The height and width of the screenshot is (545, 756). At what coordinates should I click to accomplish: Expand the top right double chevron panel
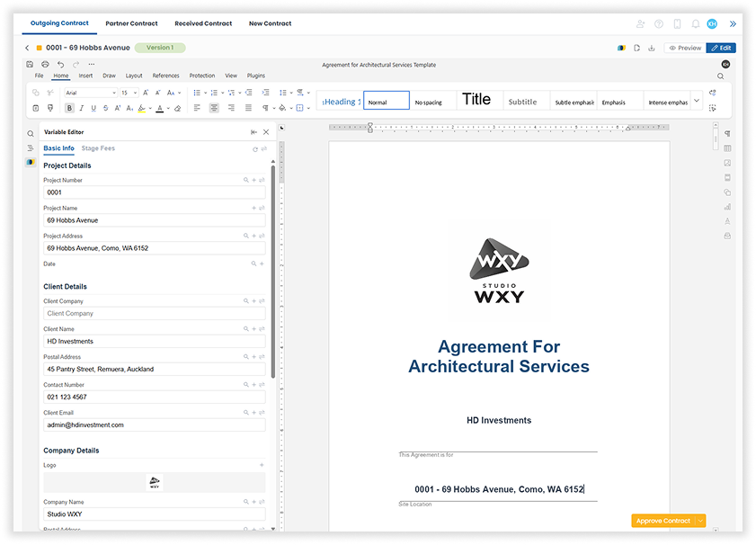tap(733, 23)
